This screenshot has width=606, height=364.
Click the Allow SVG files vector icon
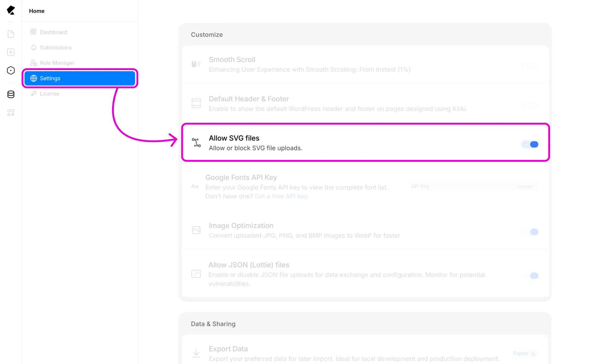(196, 143)
